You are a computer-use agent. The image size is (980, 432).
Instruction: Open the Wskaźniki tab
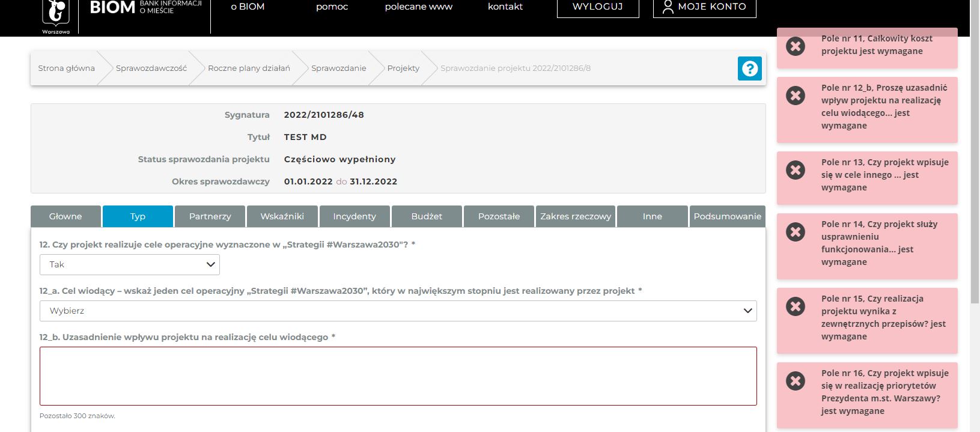[282, 216]
